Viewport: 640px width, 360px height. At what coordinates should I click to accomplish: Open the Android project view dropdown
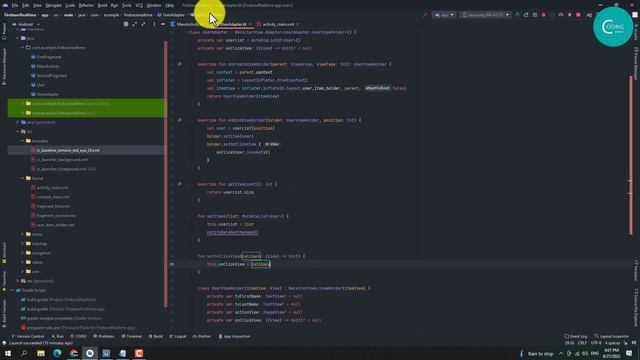(26, 24)
